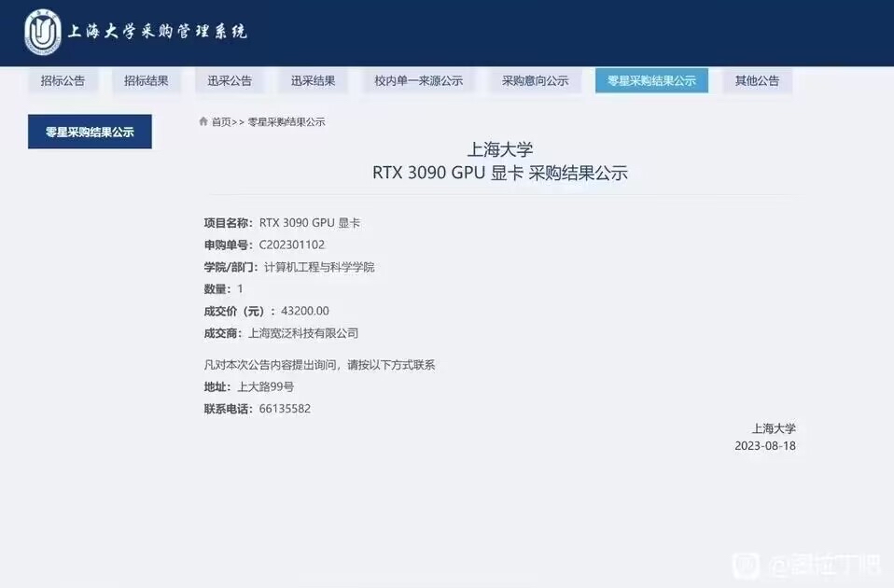Image resolution: width=894 pixels, height=588 pixels.
Task: Open the 招标公告 tab
Action: click(62, 80)
